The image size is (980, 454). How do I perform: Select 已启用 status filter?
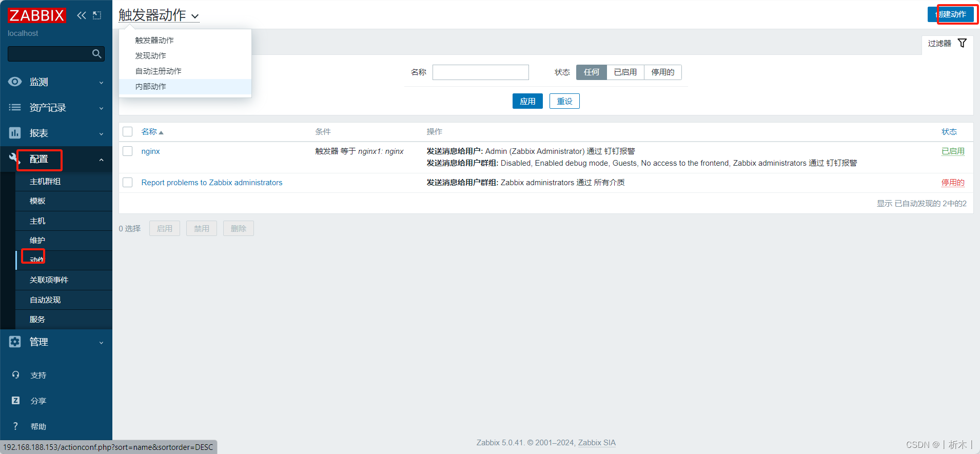pos(625,72)
